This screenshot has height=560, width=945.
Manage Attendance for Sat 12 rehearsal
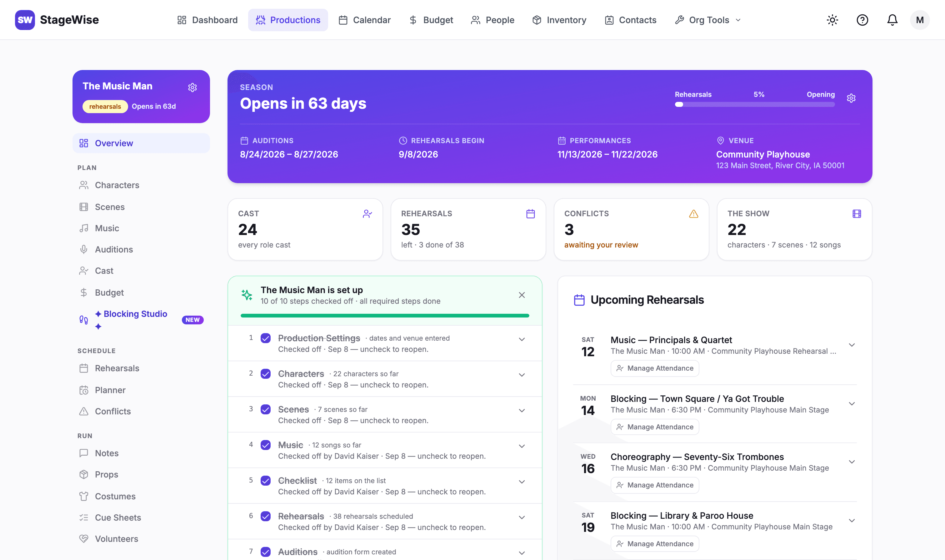(x=654, y=368)
